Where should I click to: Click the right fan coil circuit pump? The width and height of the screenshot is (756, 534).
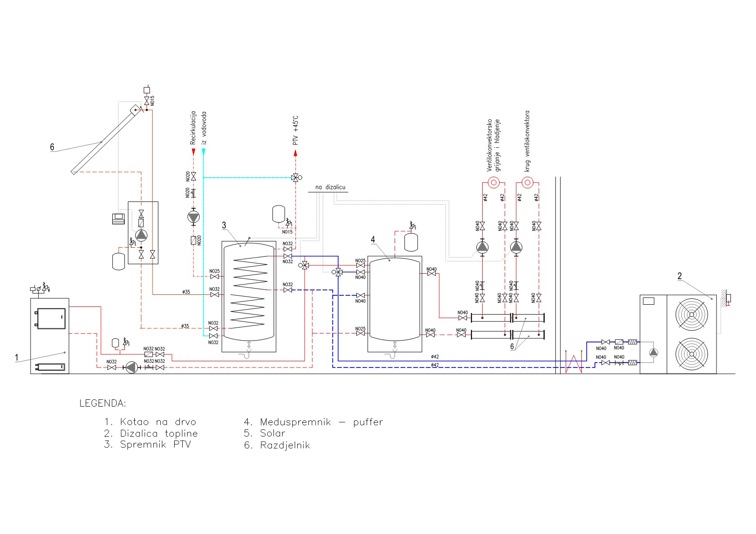pos(516,247)
